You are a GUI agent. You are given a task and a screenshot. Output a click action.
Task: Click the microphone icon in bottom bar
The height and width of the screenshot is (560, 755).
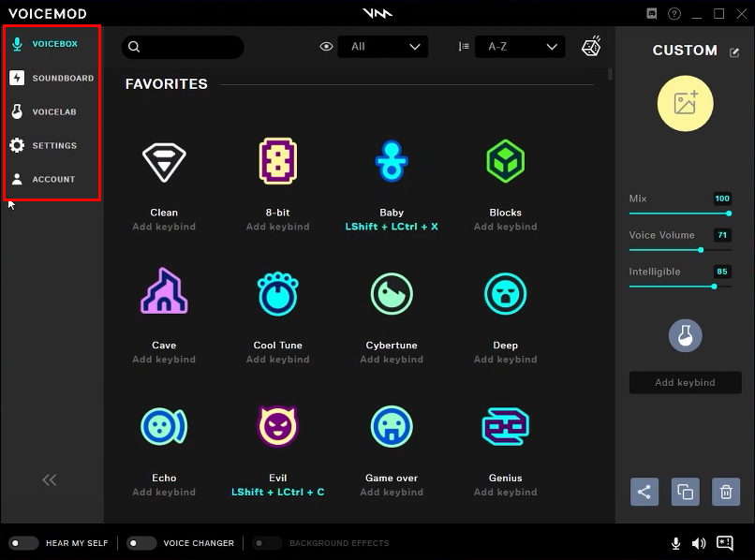pyautogui.click(x=676, y=543)
